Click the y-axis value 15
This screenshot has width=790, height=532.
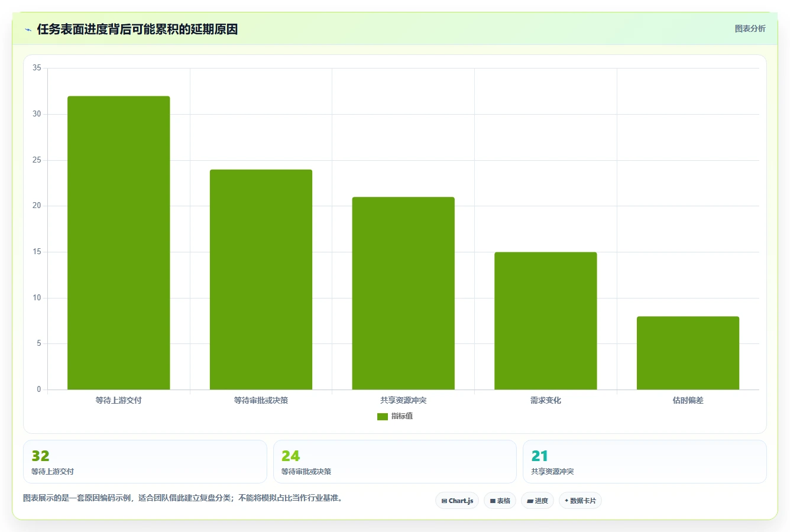tap(37, 252)
